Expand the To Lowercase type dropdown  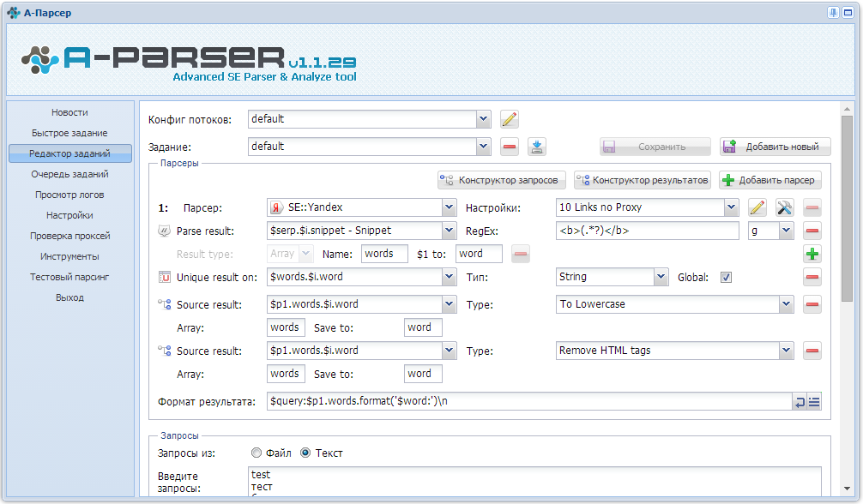pos(787,304)
